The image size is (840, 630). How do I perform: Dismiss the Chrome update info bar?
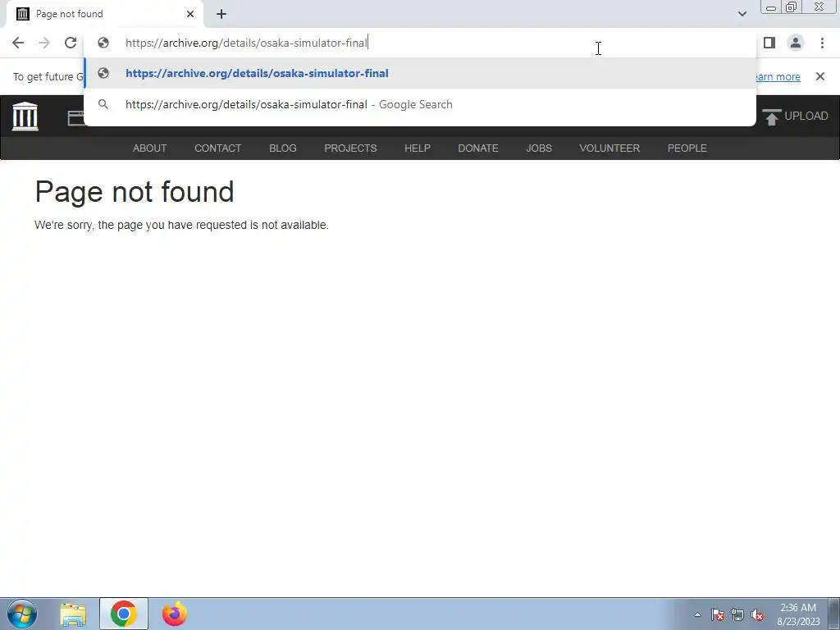(x=819, y=76)
